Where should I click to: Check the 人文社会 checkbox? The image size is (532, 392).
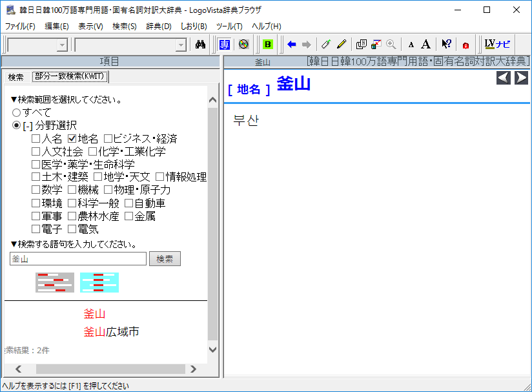(36, 151)
